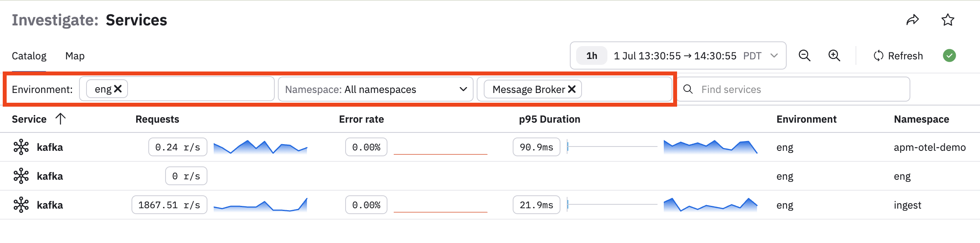
Task: Click the Refresh button
Action: (898, 56)
